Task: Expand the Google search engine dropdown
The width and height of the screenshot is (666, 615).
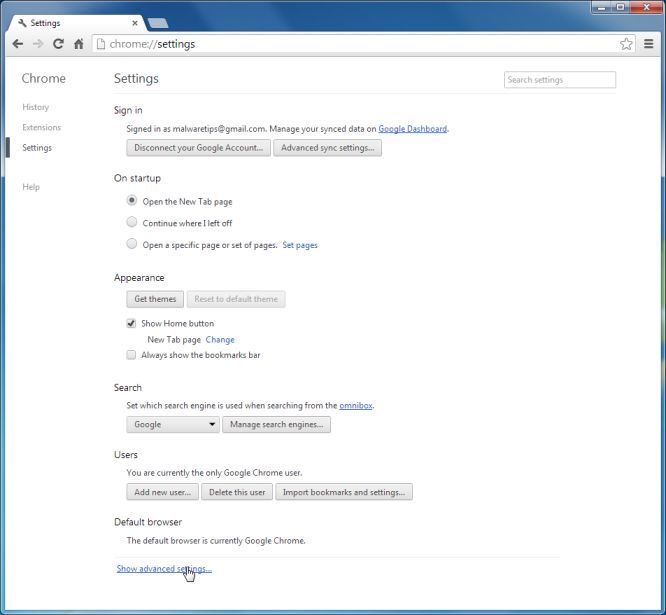Action: [173, 424]
